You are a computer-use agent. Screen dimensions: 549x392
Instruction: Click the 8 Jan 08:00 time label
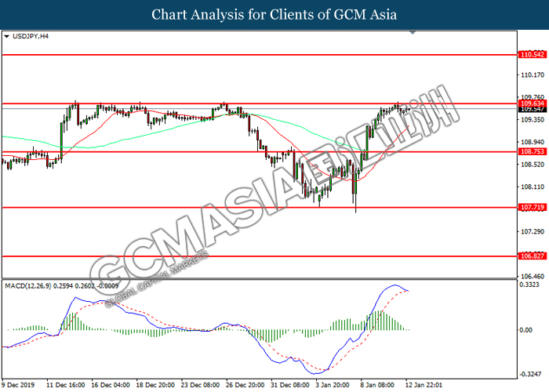[x=377, y=385]
